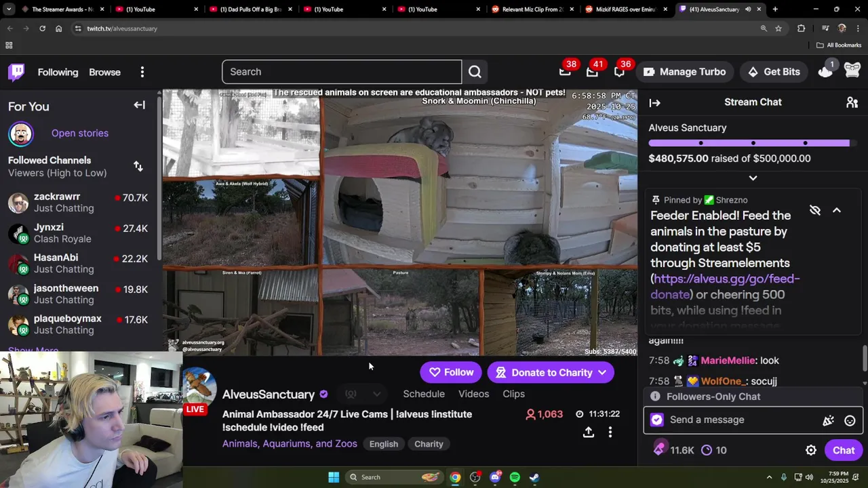Submit search with the magnifier button
The height and width of the screenshot is (488, 868).
475,72
